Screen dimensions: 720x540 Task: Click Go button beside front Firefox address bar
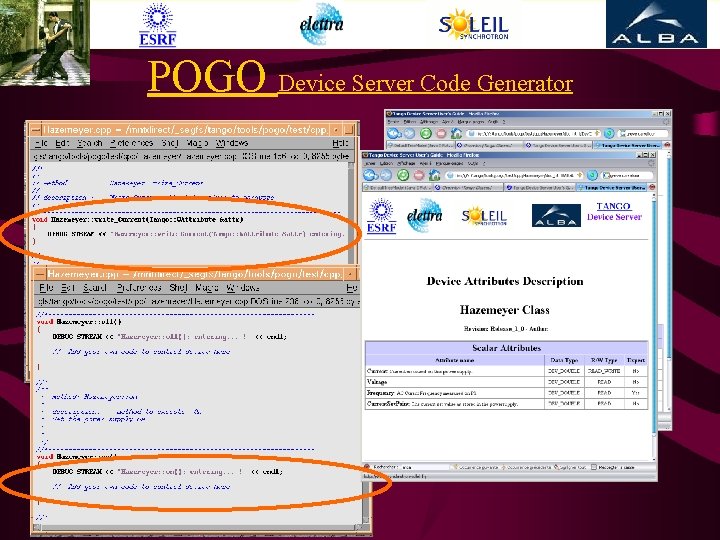592,175
